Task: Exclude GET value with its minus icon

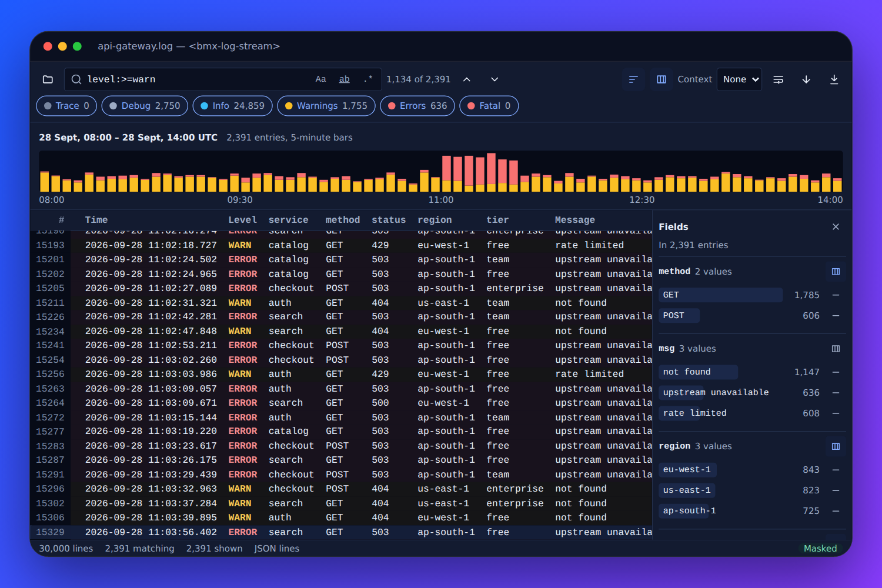Action: (836, 295)
